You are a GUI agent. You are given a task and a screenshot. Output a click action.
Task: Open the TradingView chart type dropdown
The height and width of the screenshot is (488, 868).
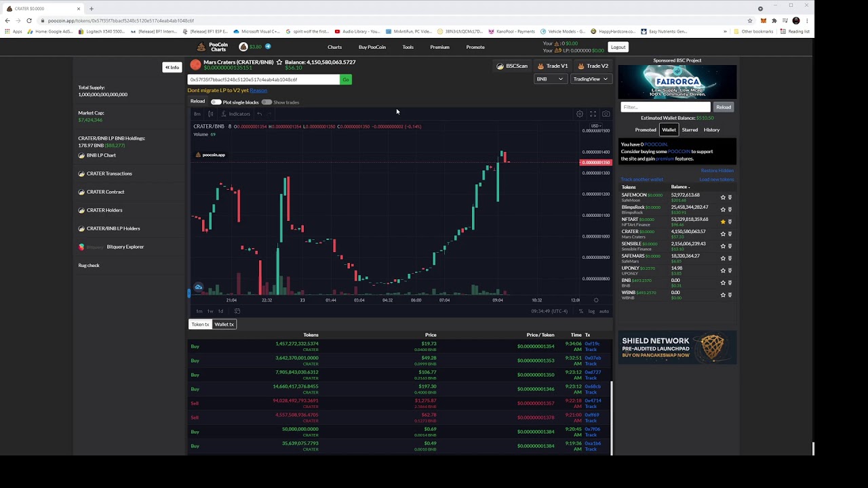point(590,79)
